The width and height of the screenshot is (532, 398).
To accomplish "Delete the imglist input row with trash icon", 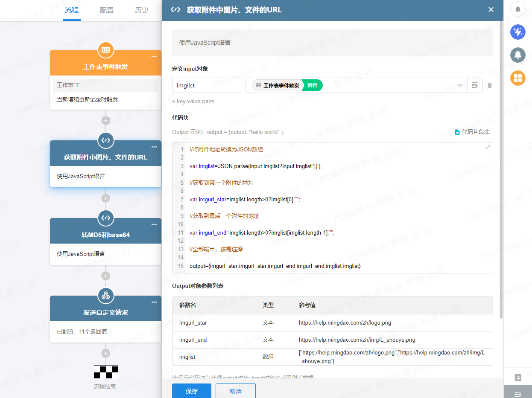I will coord(490,85).
